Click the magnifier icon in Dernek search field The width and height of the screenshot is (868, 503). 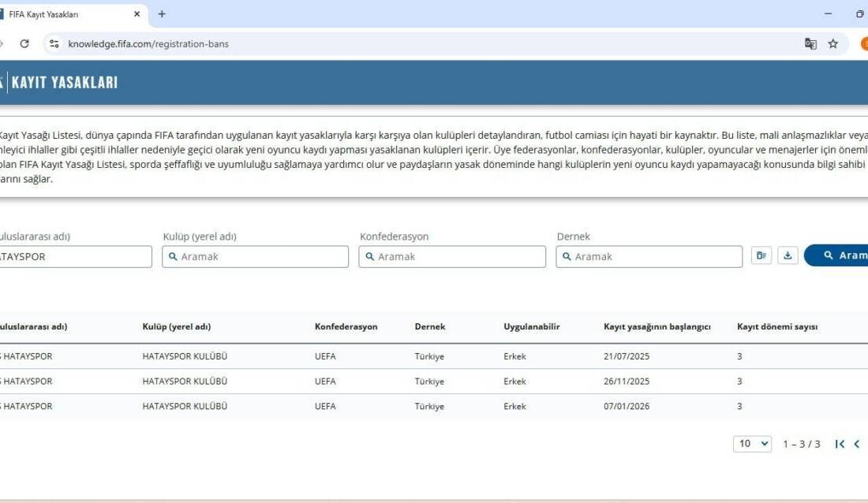568,255
